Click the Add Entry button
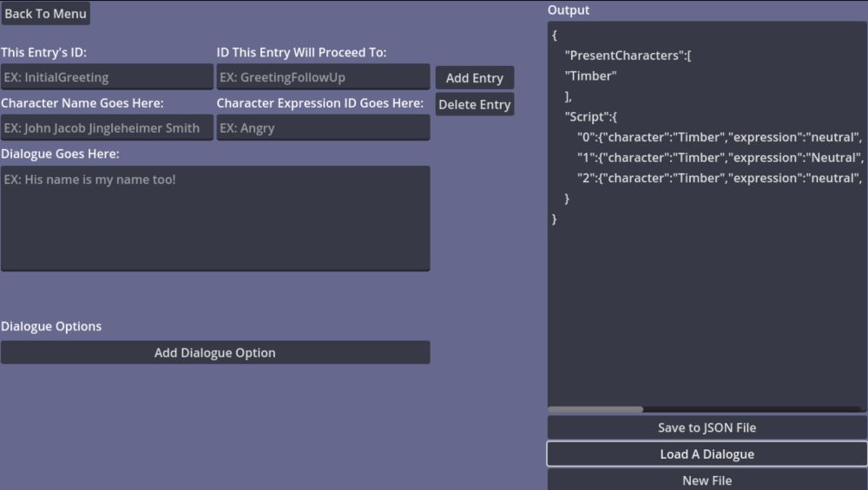 point(475,78)
